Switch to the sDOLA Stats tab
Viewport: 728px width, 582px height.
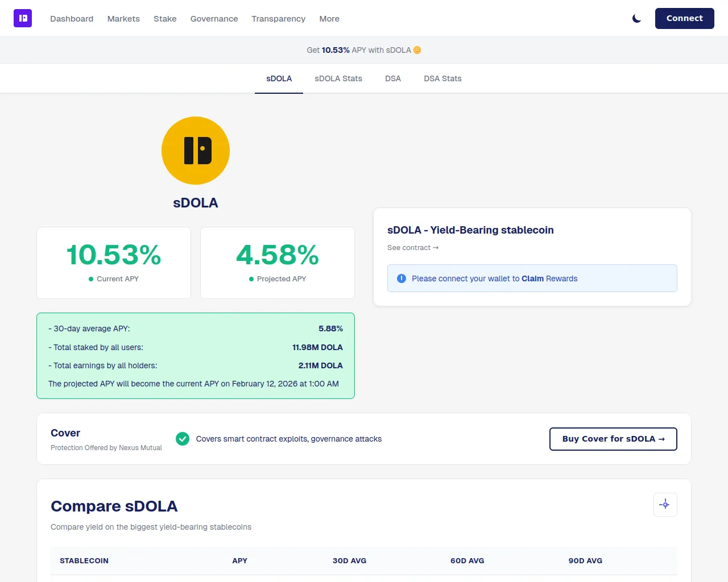coord(338,78)
